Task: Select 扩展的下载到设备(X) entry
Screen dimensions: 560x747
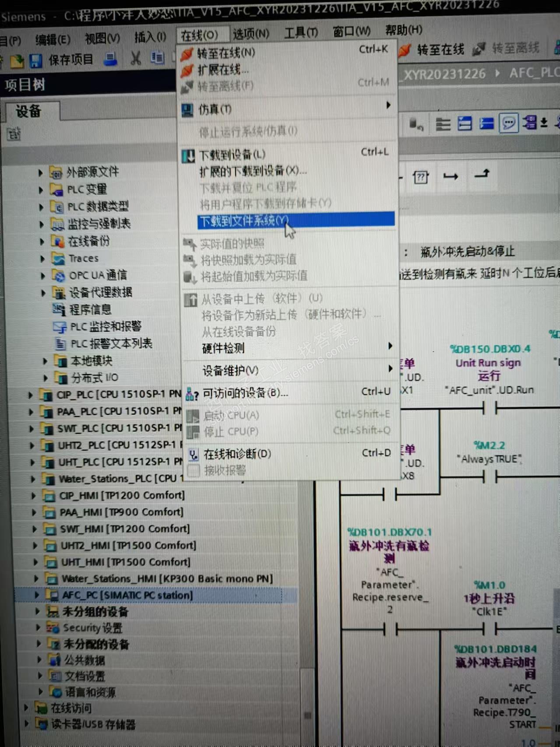Action: pos(253,171)
